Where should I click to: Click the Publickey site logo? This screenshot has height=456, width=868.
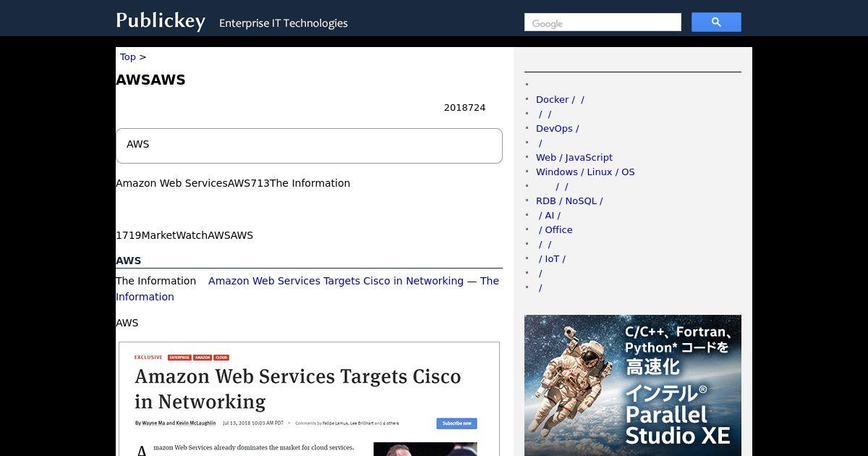coord(161,20)
